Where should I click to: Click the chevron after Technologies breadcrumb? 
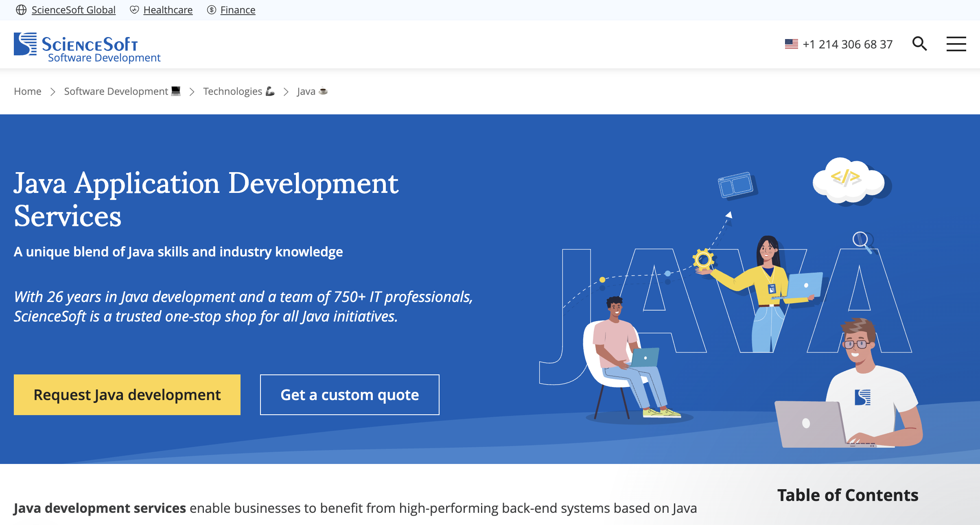click(x=286, y=92)
